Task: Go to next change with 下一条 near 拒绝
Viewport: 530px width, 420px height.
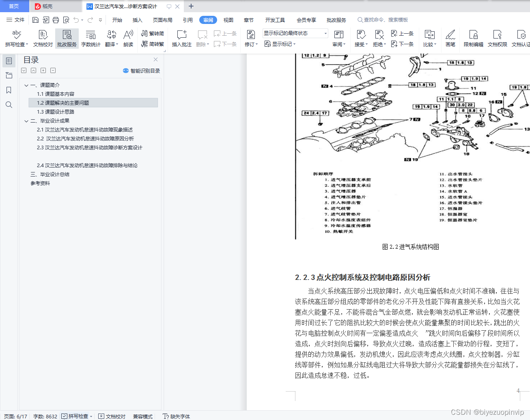Action: (x=402, y=44)
